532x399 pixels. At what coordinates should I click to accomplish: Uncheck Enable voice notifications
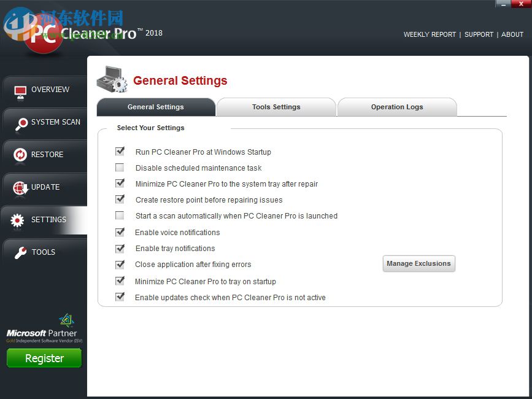click(x=120, y=232)
